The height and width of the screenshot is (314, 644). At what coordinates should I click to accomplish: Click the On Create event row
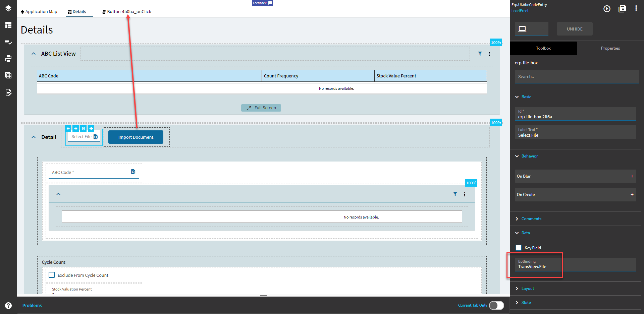point(576,195)
